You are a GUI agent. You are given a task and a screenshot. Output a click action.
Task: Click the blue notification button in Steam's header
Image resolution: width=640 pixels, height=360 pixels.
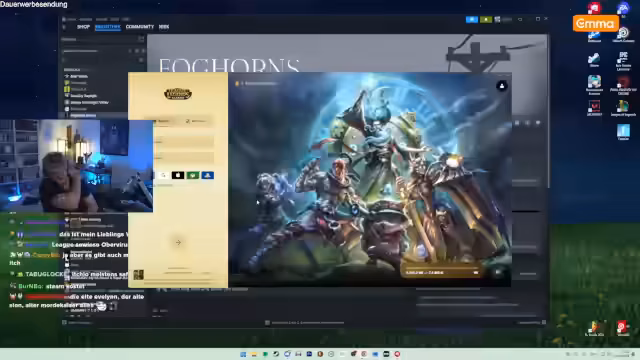471,19
